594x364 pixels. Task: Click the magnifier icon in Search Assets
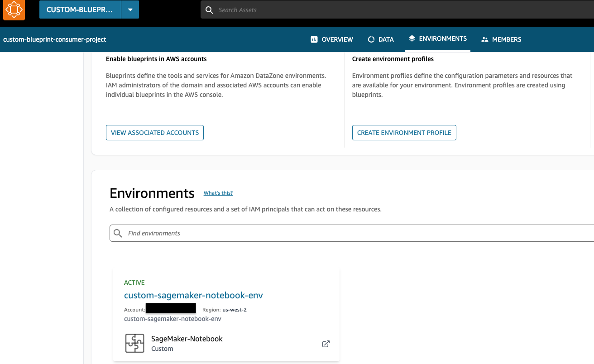tap(209, 10)
